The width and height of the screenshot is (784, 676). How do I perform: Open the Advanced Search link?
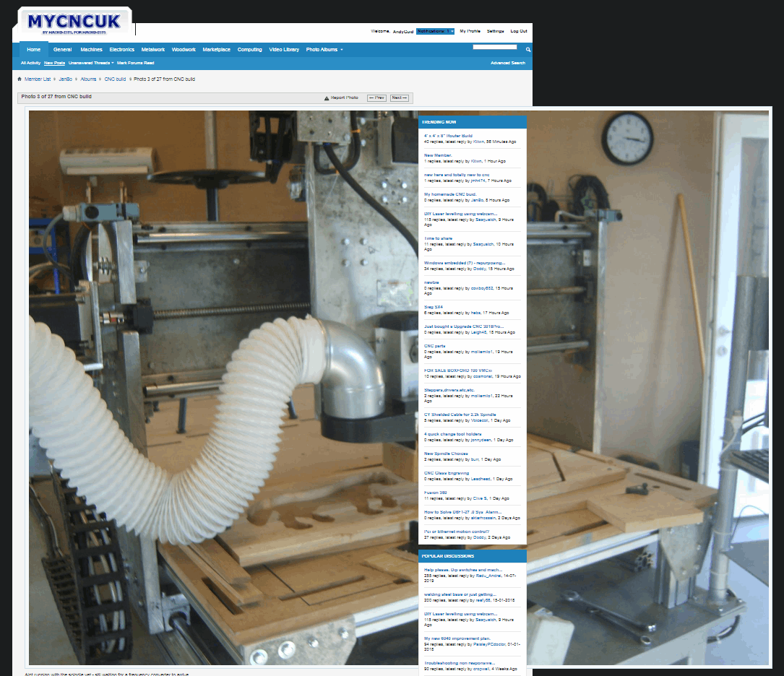(x=508, y=64)
